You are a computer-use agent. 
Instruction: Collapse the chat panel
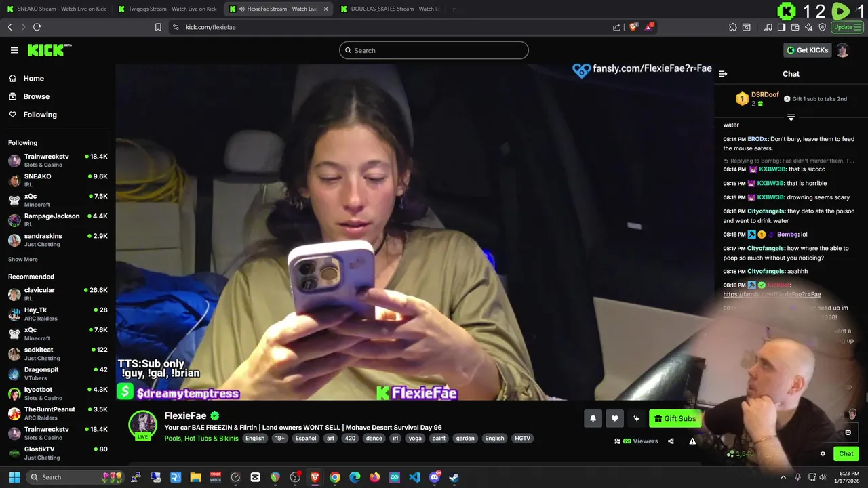point(723,74)
